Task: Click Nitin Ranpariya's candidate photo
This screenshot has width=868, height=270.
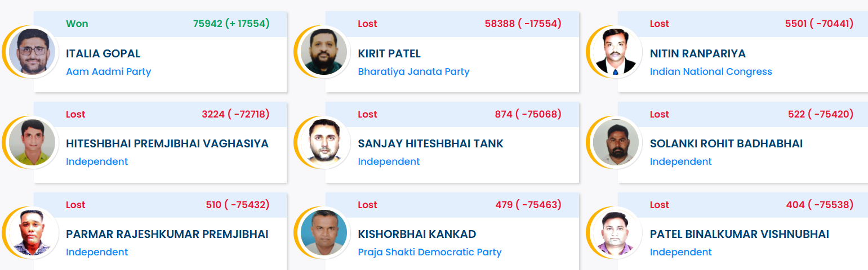Action: coord(616,52)
